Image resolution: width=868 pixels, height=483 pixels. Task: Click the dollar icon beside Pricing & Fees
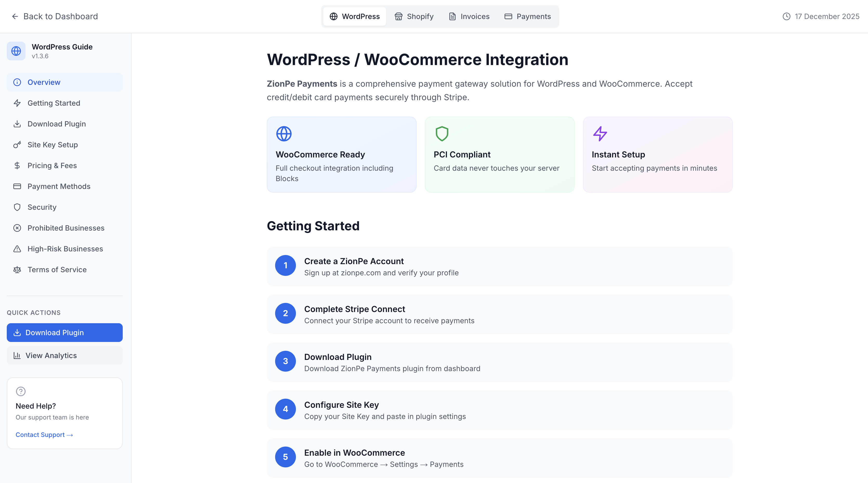pyautogui.click(x=17, y=166)
